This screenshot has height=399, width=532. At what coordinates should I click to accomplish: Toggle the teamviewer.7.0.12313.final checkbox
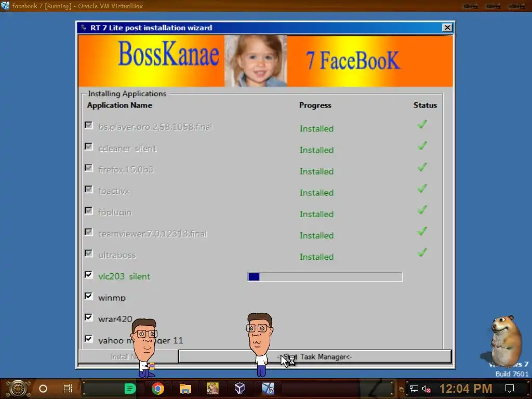pos(89,232)
